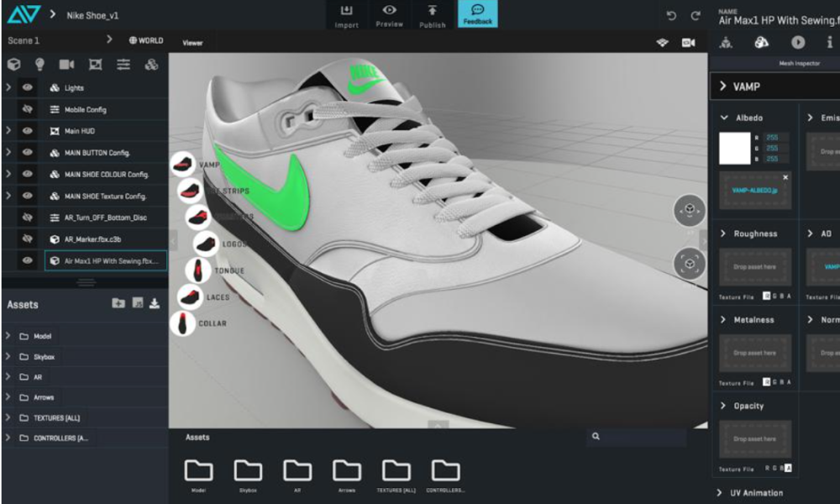The width and height of the screenshot is (840, 504).
Task: Select Scene 1 in the breadcrumb
Action: pos(24,40)
